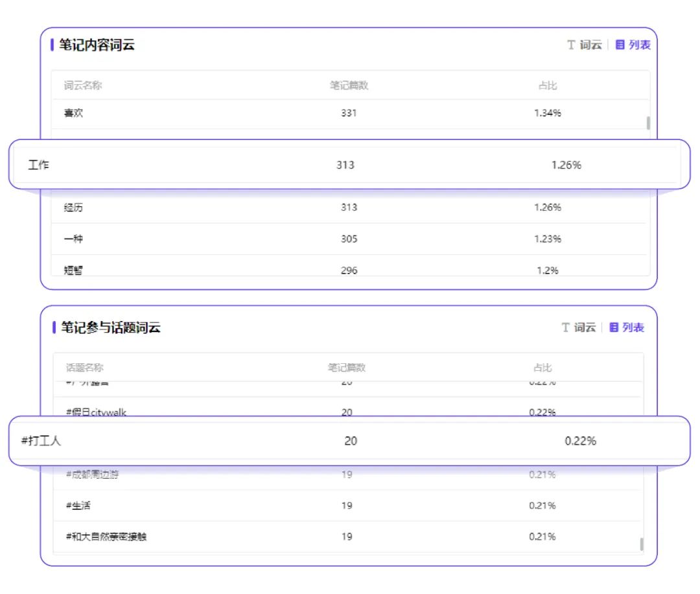
Task: Click the list icon beside 列表 in content panel
Action: point(620,45)
